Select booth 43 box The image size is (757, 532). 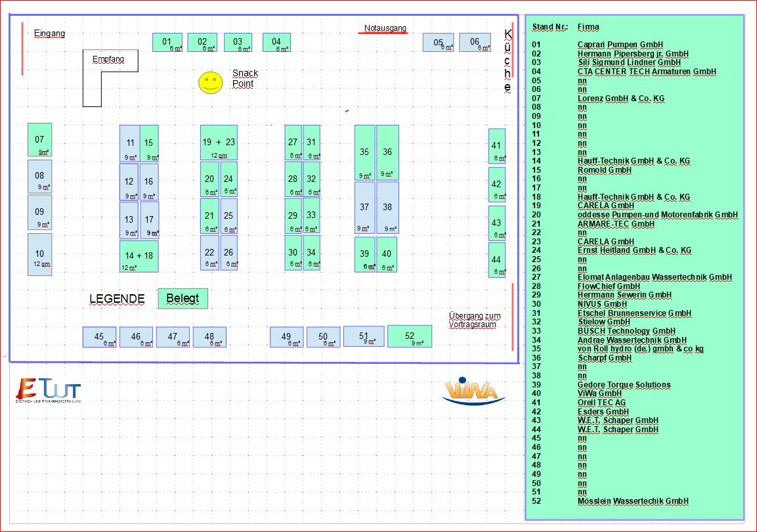coord(497,223)
